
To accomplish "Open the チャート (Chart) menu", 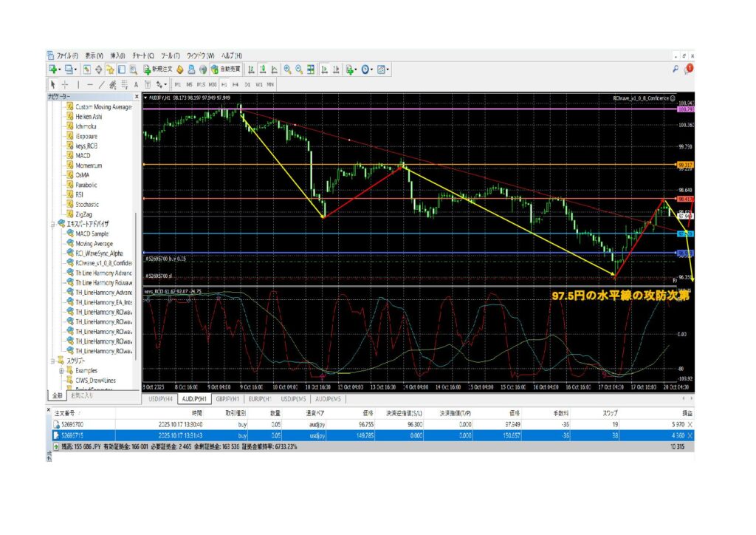I will 142,55.
